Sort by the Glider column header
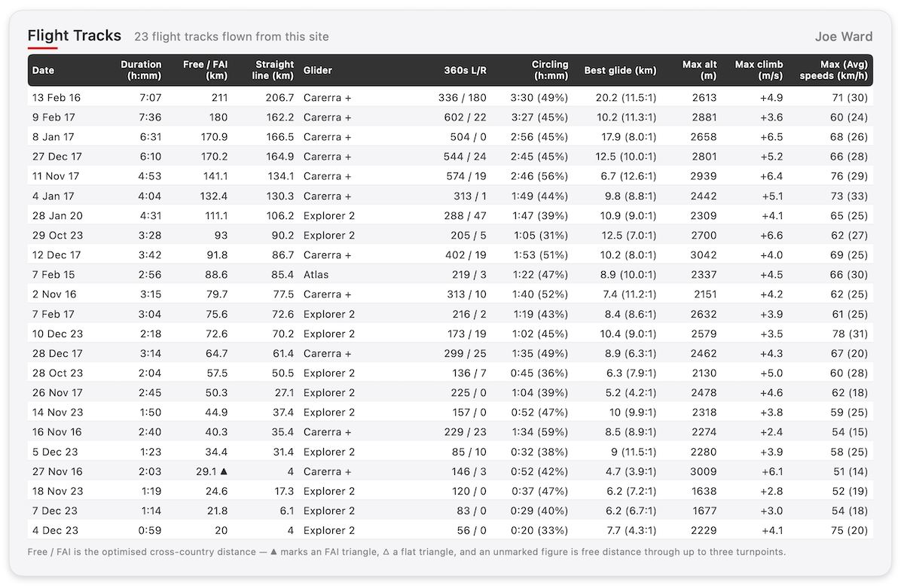 [x=318, y=70]
